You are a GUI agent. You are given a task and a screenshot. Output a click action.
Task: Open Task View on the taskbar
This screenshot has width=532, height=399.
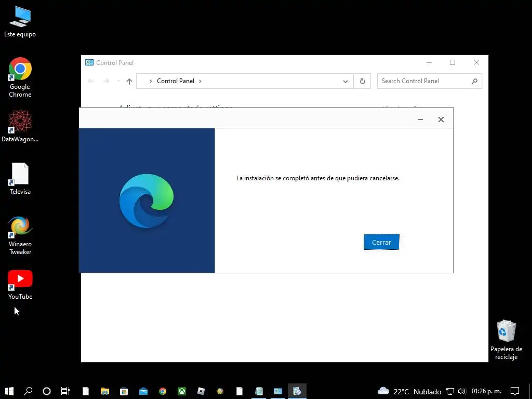point(65,391)
